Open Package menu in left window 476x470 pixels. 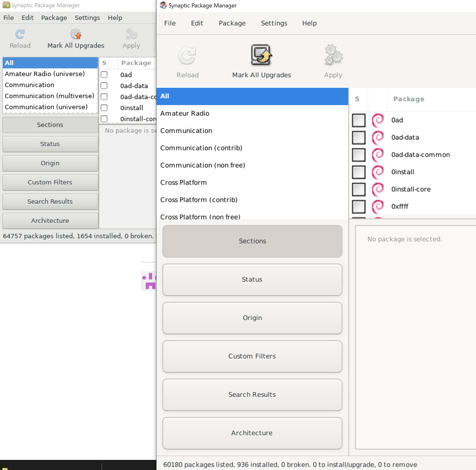pos(54,18)
